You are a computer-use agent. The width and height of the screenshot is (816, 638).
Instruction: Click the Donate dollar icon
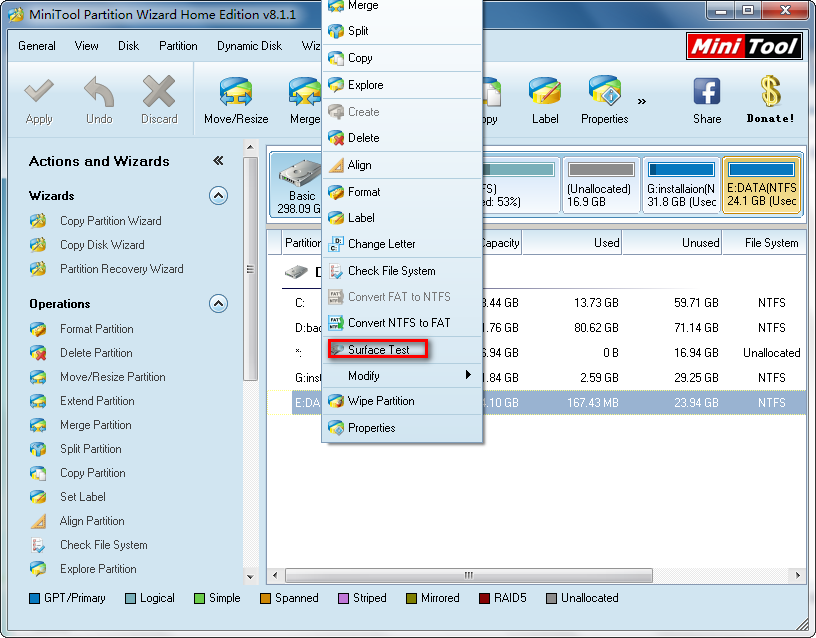[769, 92]
